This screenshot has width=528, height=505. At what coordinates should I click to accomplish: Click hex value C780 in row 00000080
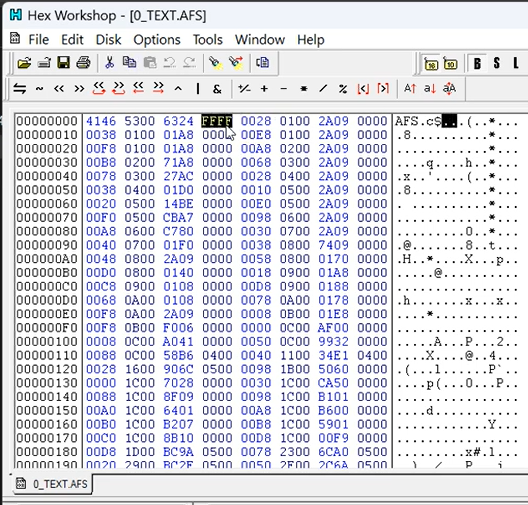pos(178,231)
